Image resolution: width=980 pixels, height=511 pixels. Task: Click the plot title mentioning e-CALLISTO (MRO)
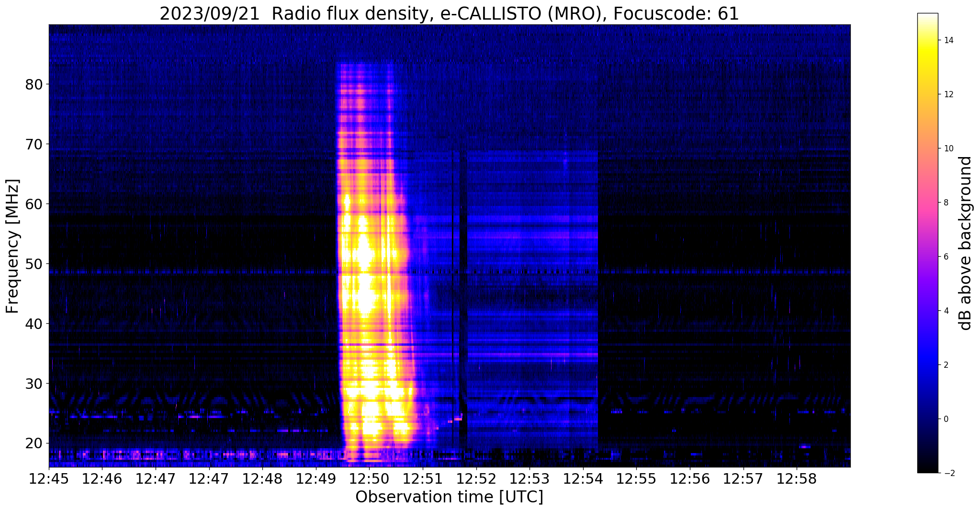pyautogui.click(x=449, y=14)
